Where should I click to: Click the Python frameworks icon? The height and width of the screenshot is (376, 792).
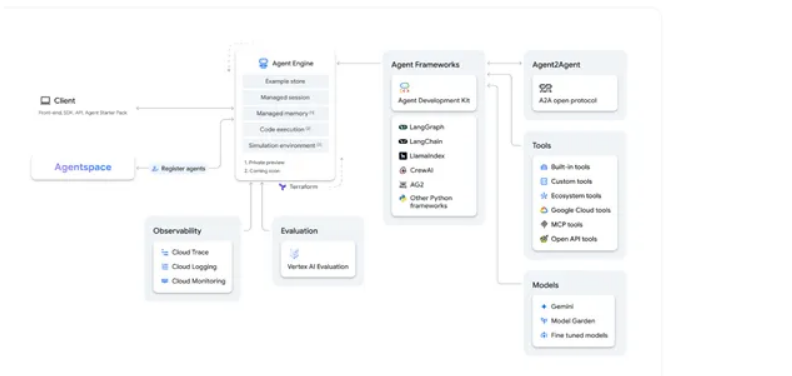click(403, 198)
